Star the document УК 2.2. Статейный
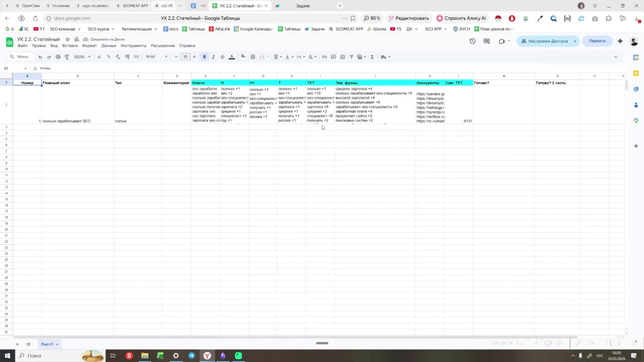Viewport: 644px width, 362px height. (68, 39)
